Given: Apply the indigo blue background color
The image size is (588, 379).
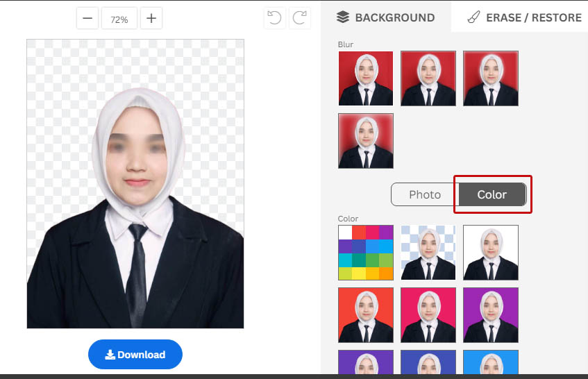Looking at the screenshot, I should click(428, 362).
